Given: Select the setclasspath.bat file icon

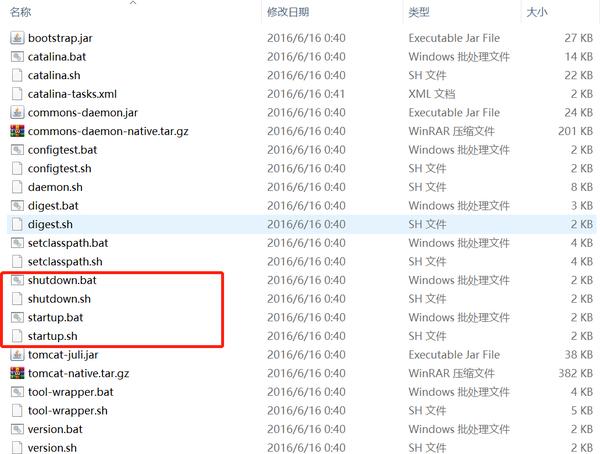Looking at the screenshot, I should click(x=17, y=243).
